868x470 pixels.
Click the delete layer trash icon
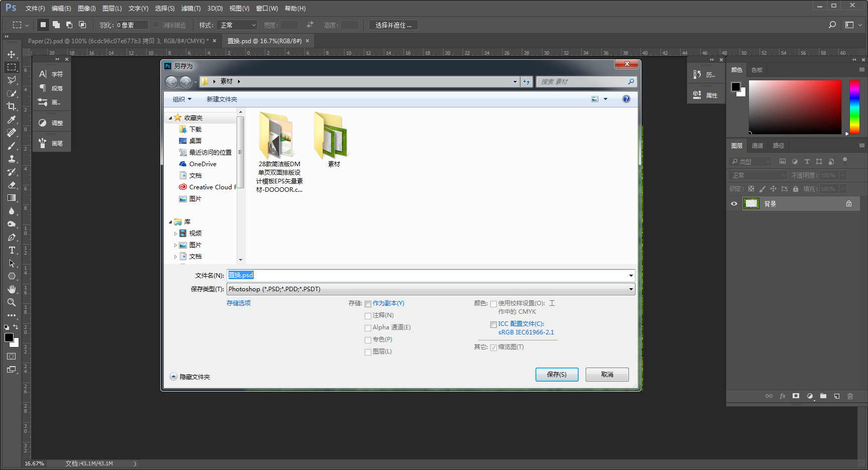click(x=850, y=396)
